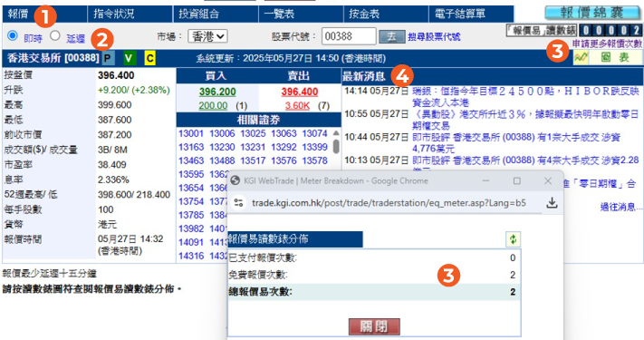Open related security 13163
Viewport: 644px width, 340px height.
[191, 147]
